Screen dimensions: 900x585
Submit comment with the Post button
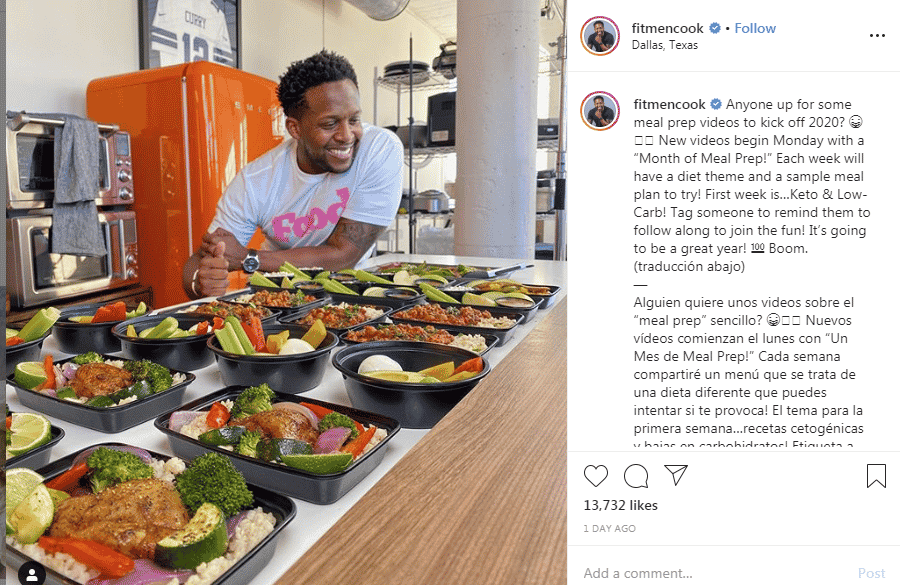pos(871,573)
